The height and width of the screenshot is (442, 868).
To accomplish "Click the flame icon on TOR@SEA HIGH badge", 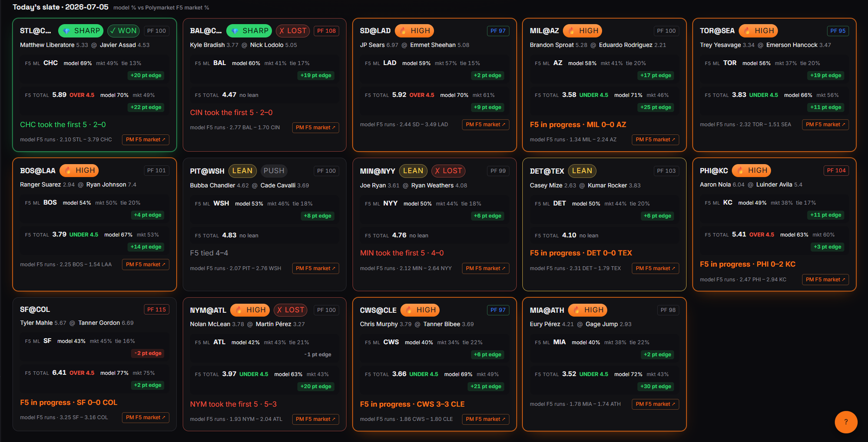I will (x=747, y=31).
